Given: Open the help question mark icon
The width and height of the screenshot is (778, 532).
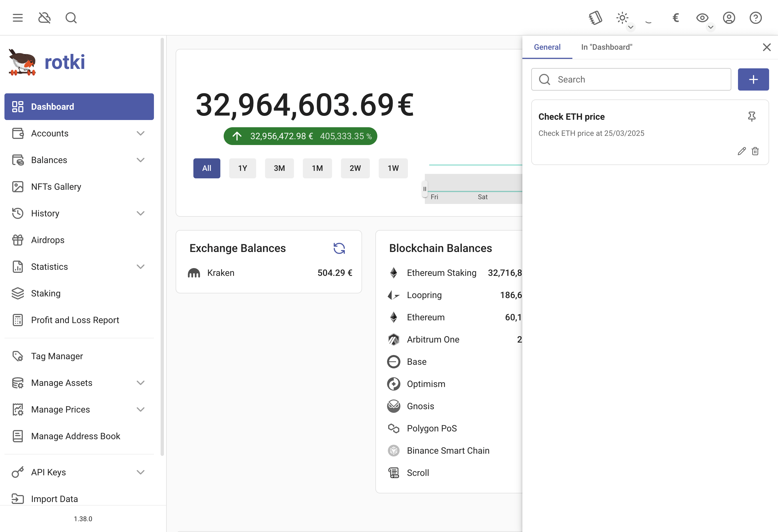Looking at the screenshot, I should 755,18.
